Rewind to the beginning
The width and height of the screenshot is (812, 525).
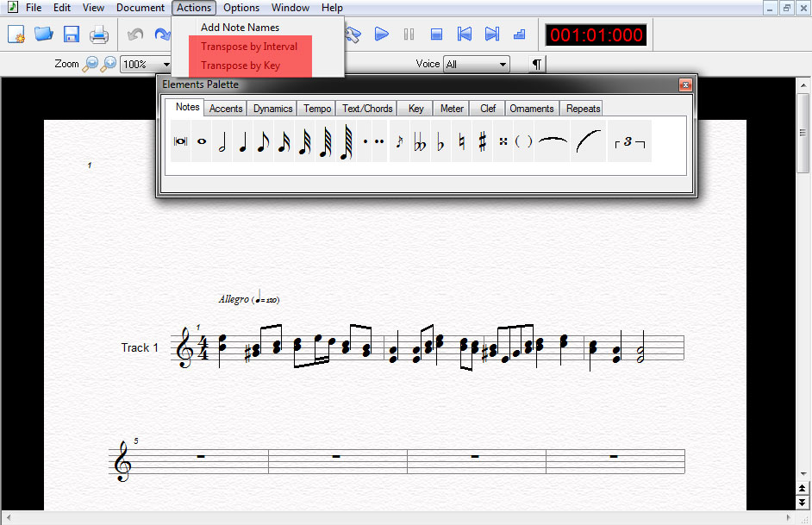click(465, 34)
